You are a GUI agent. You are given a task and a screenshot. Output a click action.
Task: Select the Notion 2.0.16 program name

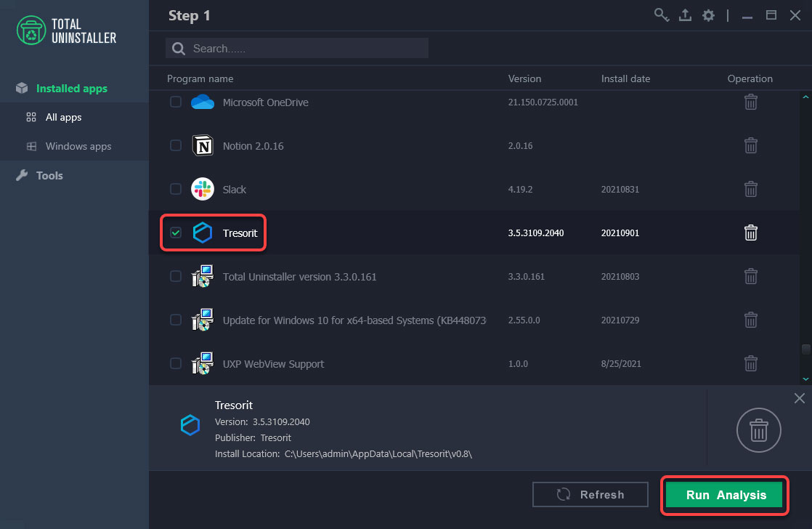coord(253,146)
